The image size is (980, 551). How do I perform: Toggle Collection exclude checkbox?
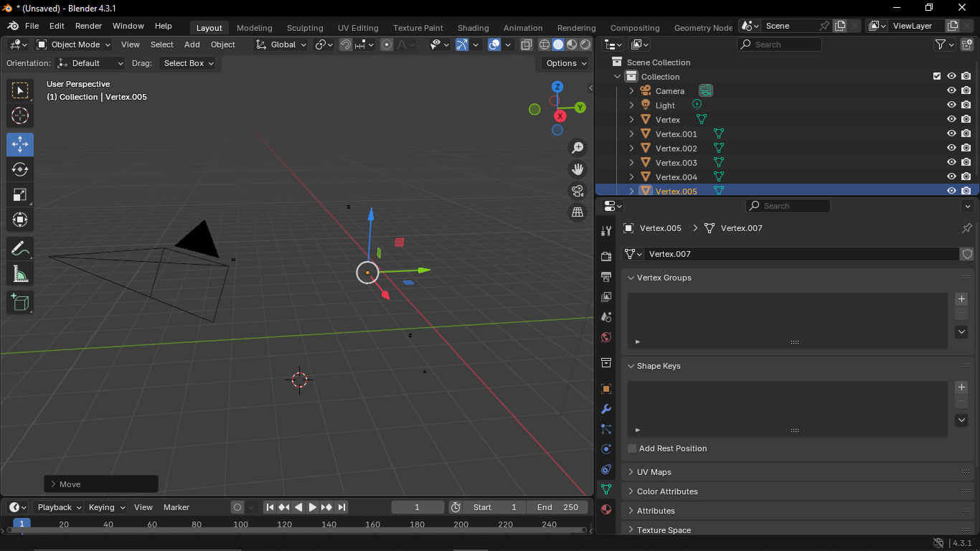[936, 76]
